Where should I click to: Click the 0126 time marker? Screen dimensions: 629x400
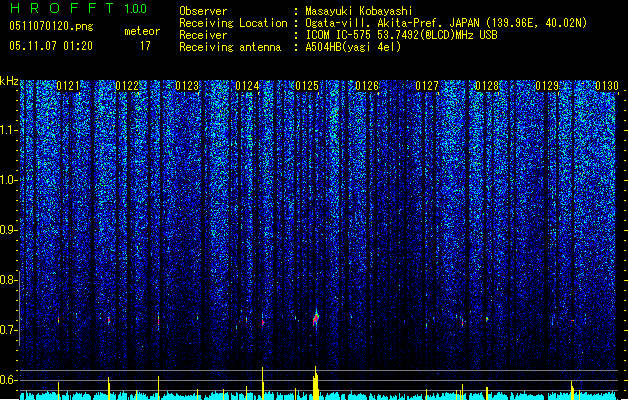pyautogui.click(x=367, y=86)
